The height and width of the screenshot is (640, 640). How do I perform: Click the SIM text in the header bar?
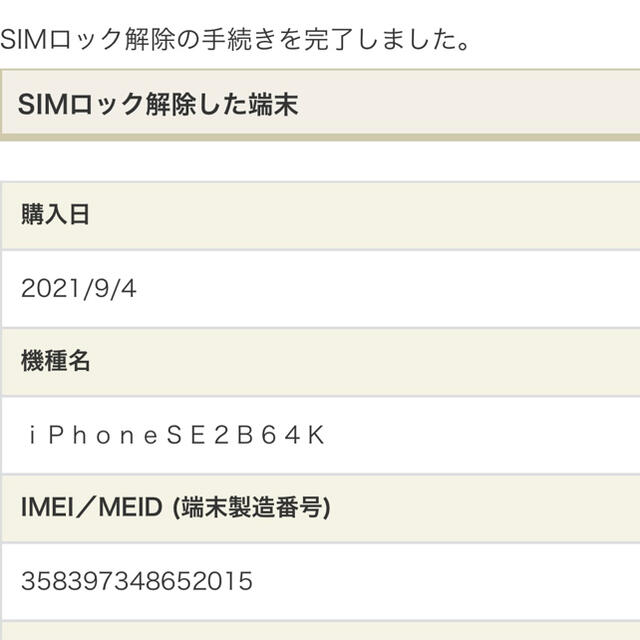click(x=44, y=104)
